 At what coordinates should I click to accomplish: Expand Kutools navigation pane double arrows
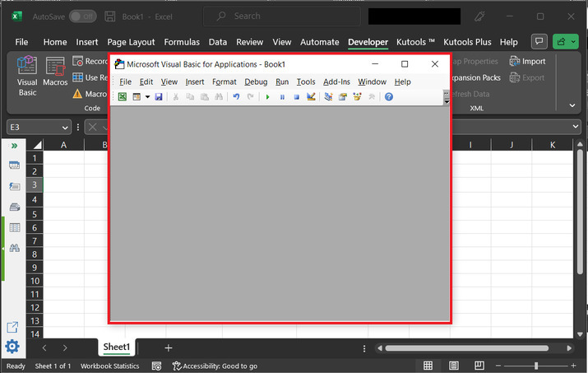[x=14, y=146]
